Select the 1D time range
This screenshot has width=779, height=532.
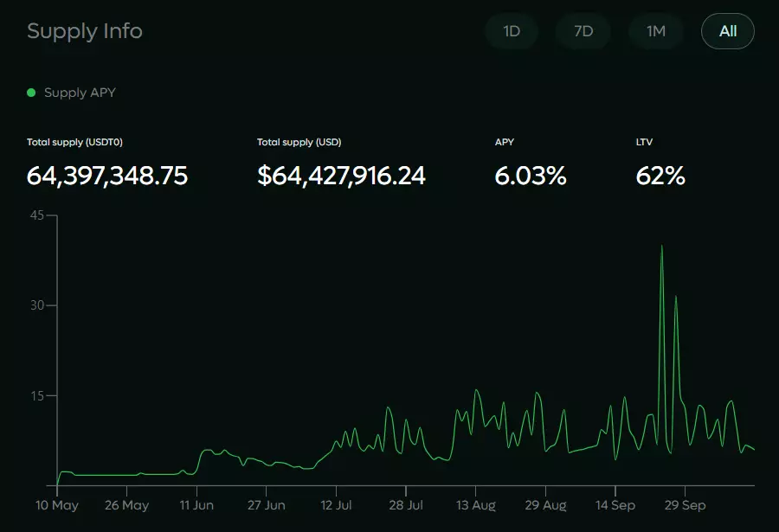coord(512,31)
